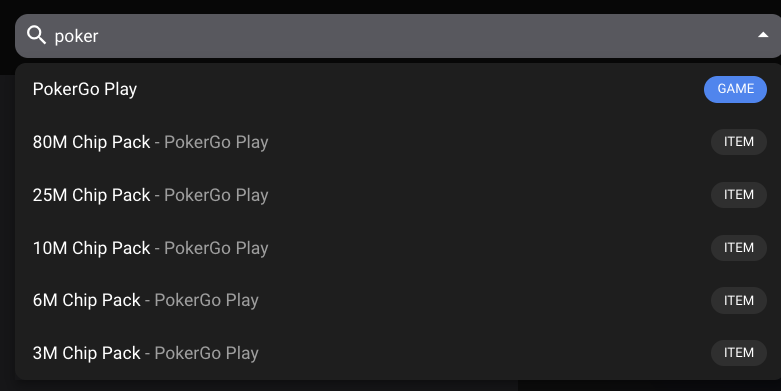Click PokerGo Play text beside 3M Chip Pack
781x391 pixels.
click(x=206, y=353)
